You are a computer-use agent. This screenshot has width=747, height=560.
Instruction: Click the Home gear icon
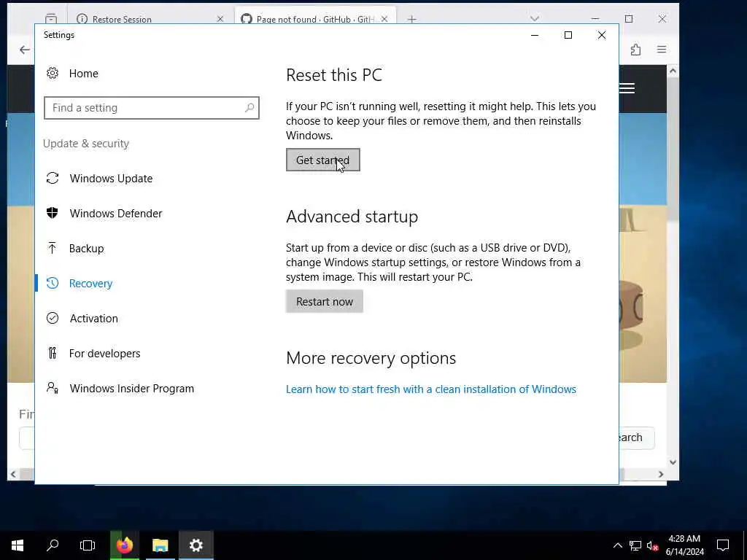click(x=53, y=74)
